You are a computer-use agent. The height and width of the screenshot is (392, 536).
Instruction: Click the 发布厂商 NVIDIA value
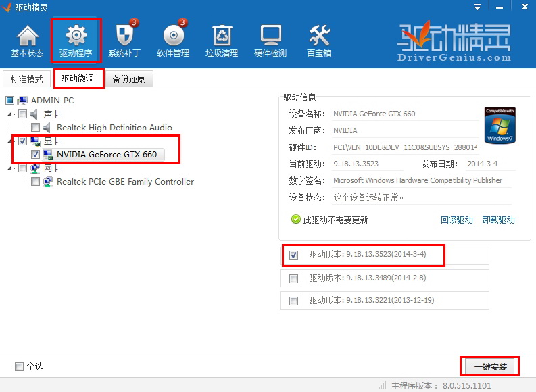[x=345, y=130]
